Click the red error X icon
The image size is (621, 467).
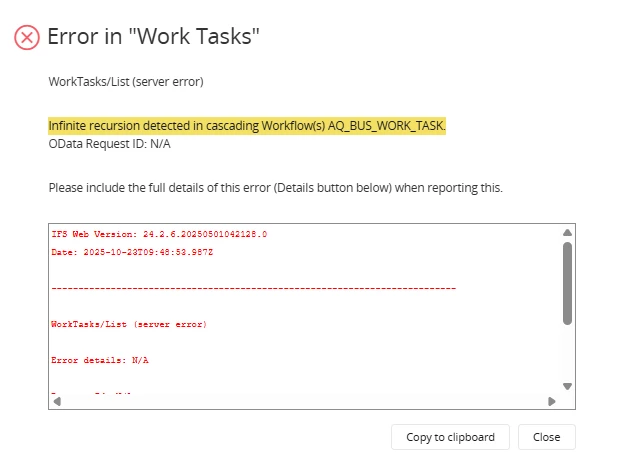point(27,38)
